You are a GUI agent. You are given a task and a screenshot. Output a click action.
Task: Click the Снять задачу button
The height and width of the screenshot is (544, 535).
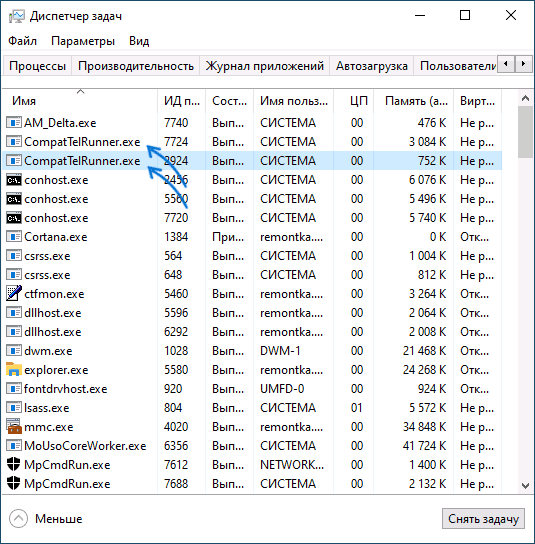point(483,519)
